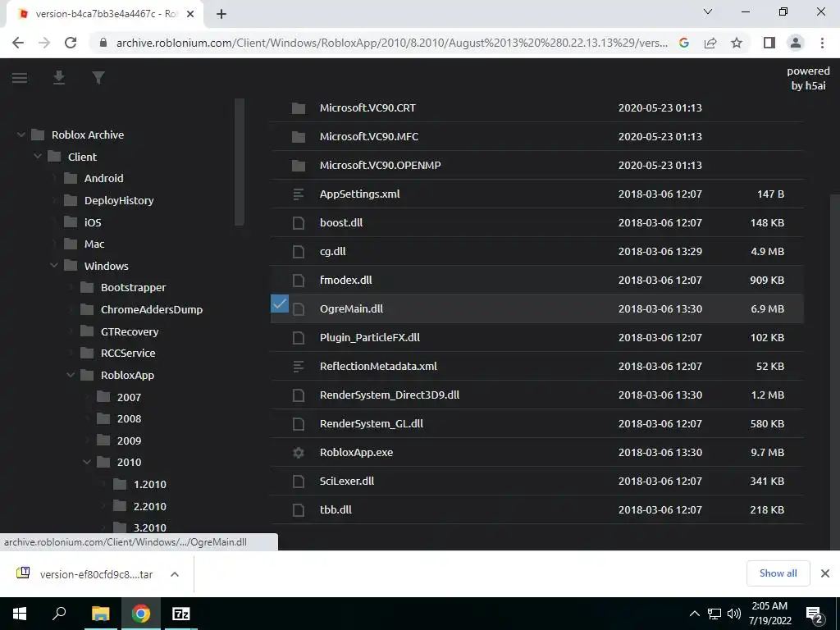Open the h5ai sidebar hamburger menu
The image size is (840, 630).
point(20,78)
